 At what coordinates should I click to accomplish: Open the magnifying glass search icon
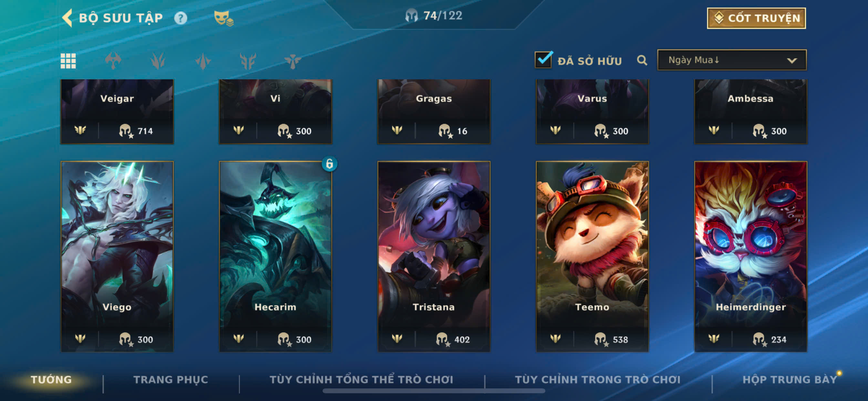(642, 60)
